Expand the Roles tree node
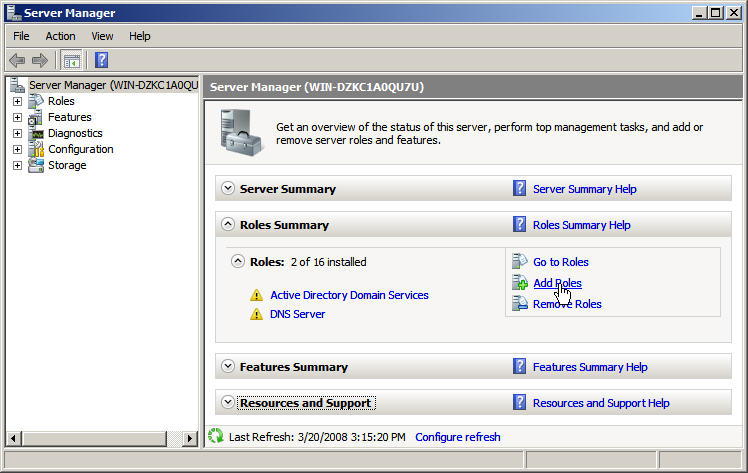Viewport: 748px width, 473px height. (17, 101)
